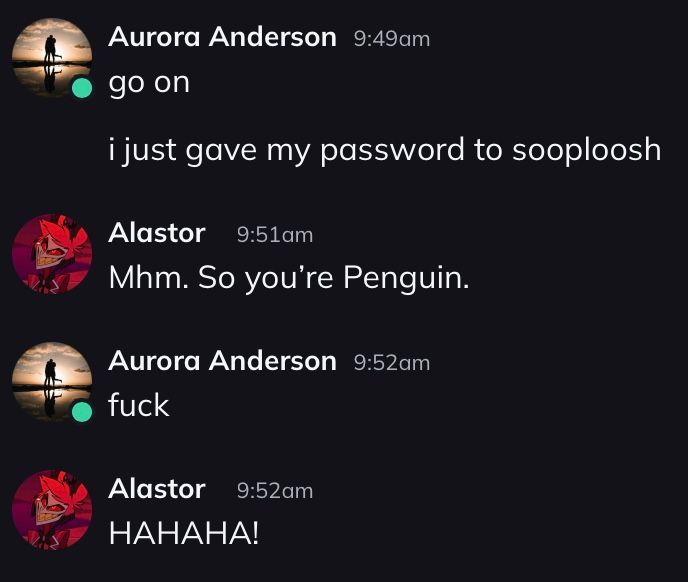Select the 'HAHAHA!' message

pos(184,533)
